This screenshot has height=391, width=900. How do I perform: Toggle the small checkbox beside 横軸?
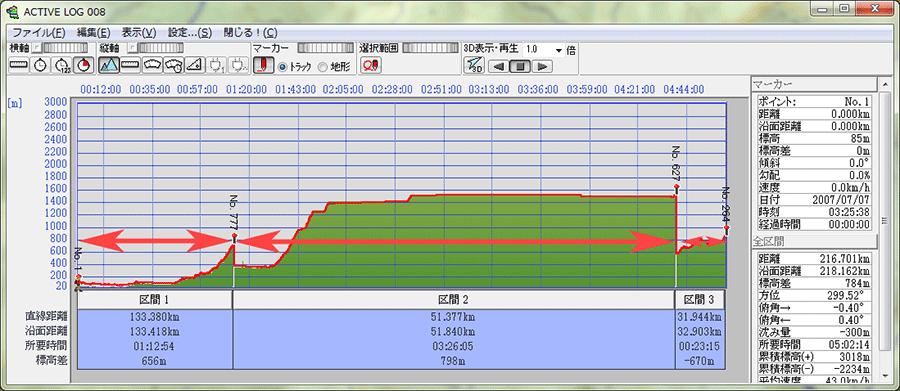[36, 48]
